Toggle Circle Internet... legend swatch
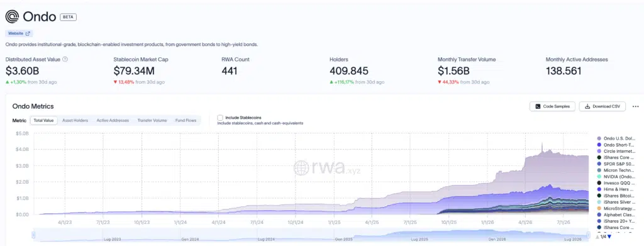Viewport: 644px width, 246px height. [x=599, y=151]
